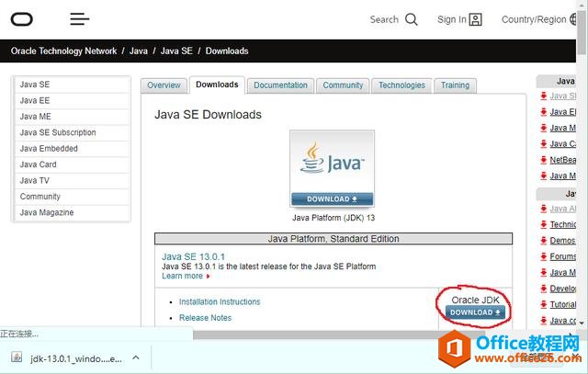Click Oracle Technology Network breadcrumb

[x=63, y=51]
